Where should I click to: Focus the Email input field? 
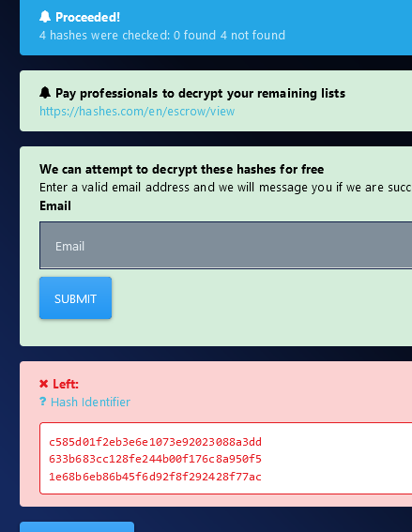(x=225, y=245)
